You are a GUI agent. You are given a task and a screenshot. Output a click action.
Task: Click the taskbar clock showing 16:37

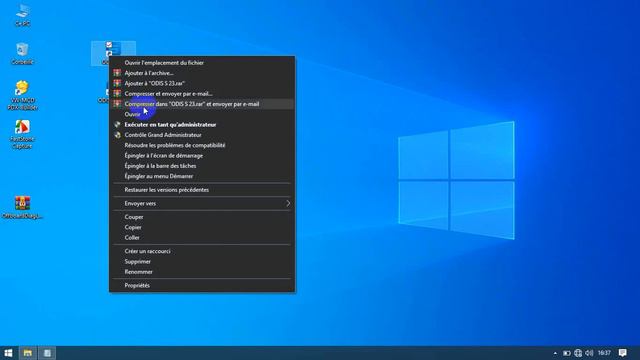click(604, 353)
